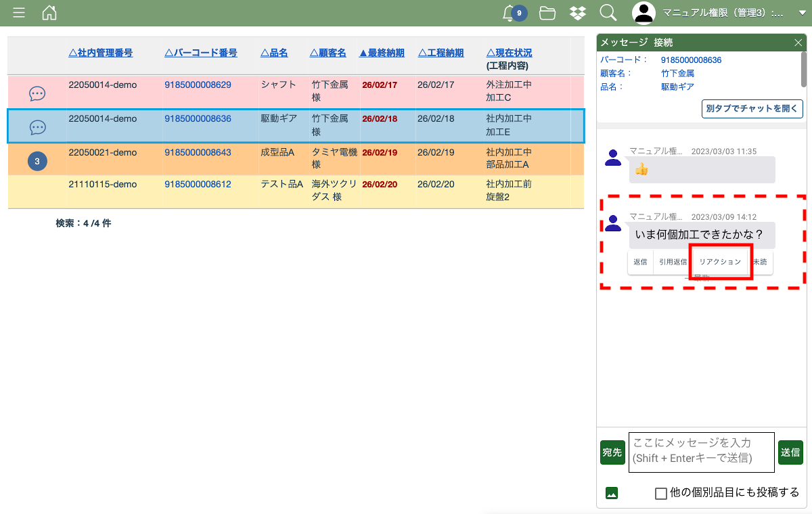Sort by 最終納期 column header
Viewport: 812px width, 514px height.
point(382,53)
